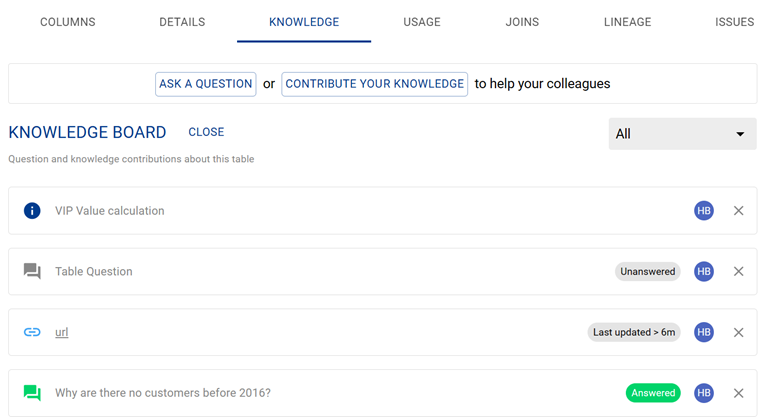This screenshot has width=762, height=417.
Task: Open the All filter dropdown
Action: point(682,134)
